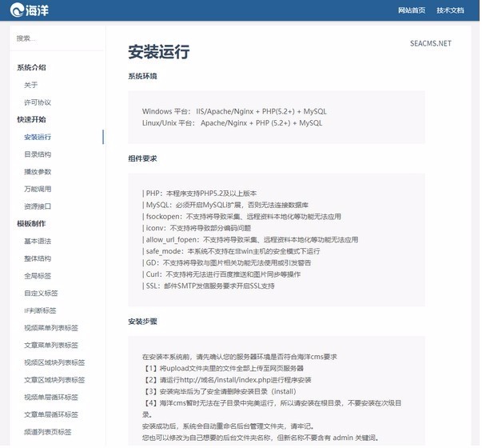Viewport: 482px width, 448px height.
Task: Open the 文章单层循环标签 sidebar item
Action: click(x=51, y=415)
